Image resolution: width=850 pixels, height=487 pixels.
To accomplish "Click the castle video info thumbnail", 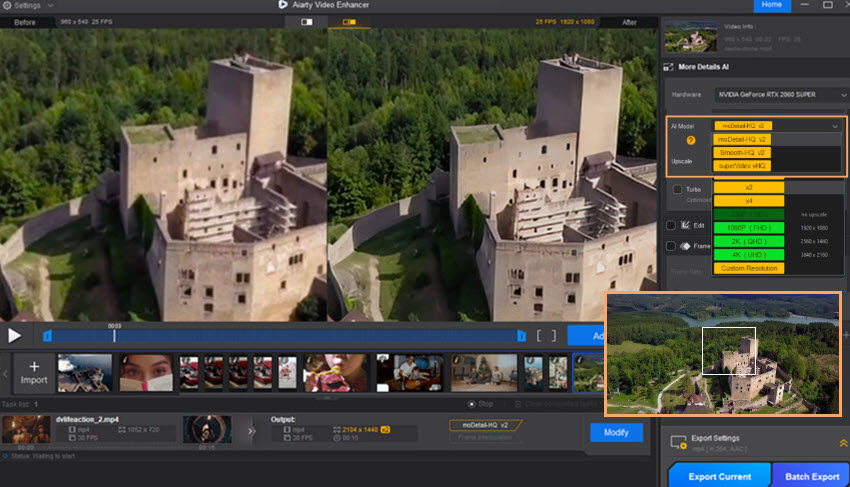I will [x=691, y=37].
